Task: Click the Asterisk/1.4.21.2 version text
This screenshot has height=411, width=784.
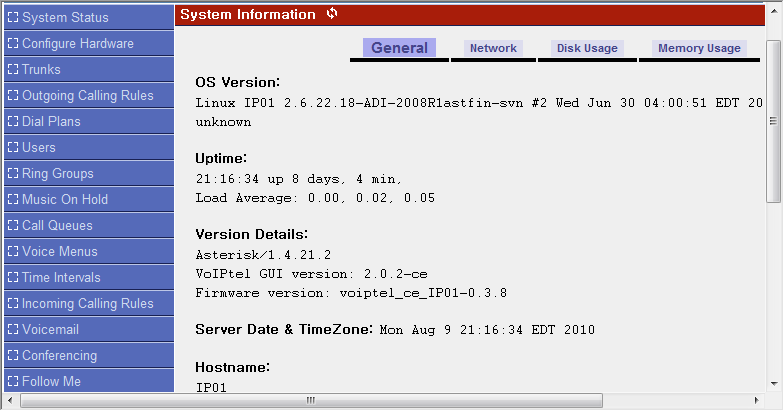Action: click(264, 255)
